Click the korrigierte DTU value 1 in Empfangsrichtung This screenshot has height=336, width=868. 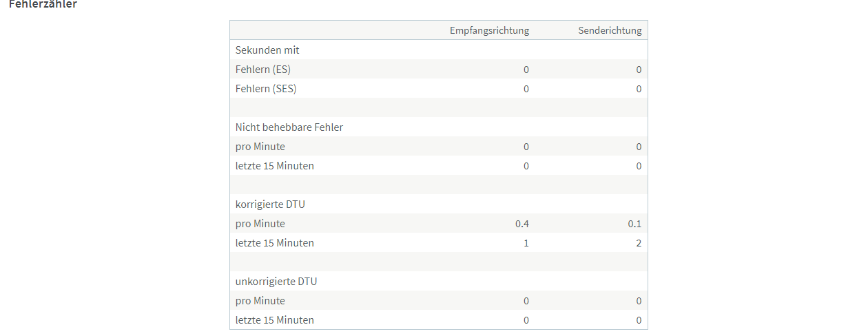[526, 243]
